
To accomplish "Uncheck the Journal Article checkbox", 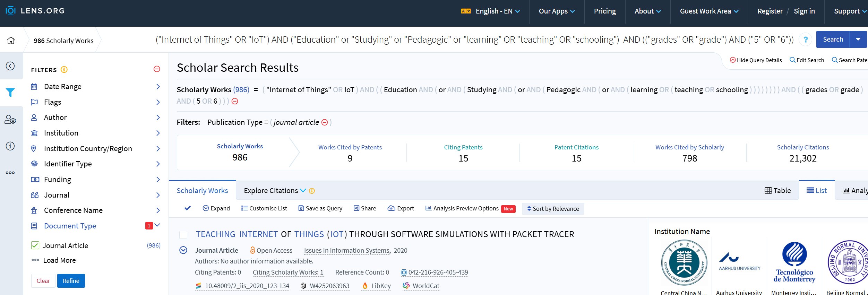I will 35,245.
